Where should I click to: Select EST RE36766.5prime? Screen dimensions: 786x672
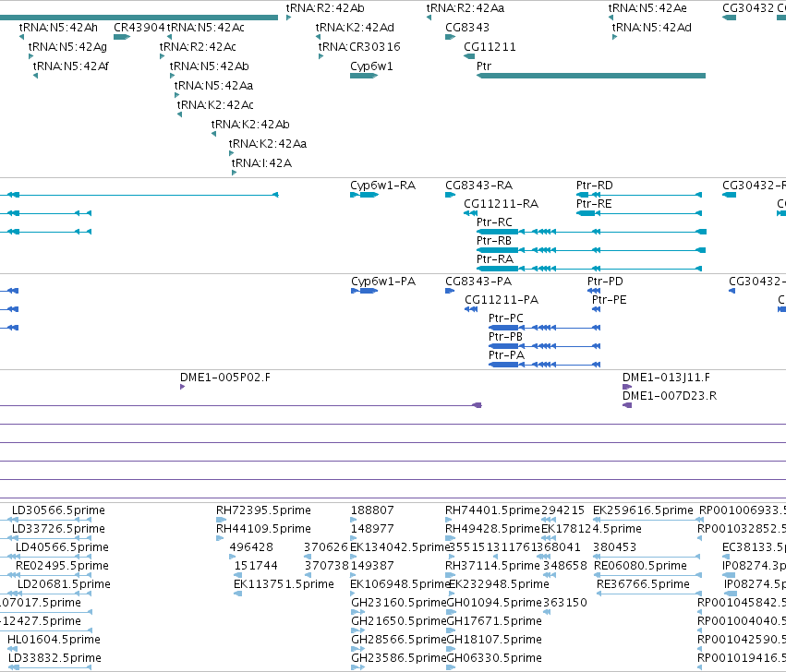pos(643,584)
